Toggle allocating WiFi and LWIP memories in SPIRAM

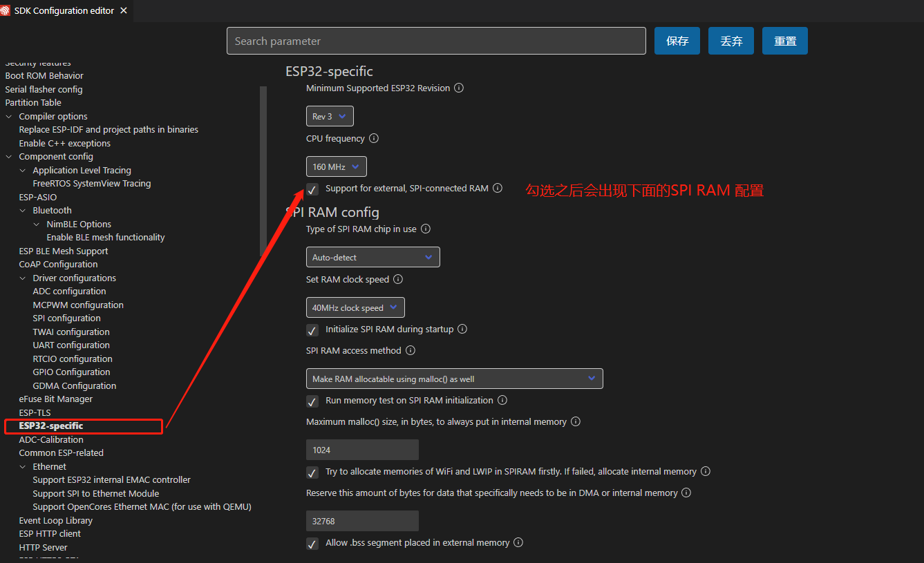[312, 473]
